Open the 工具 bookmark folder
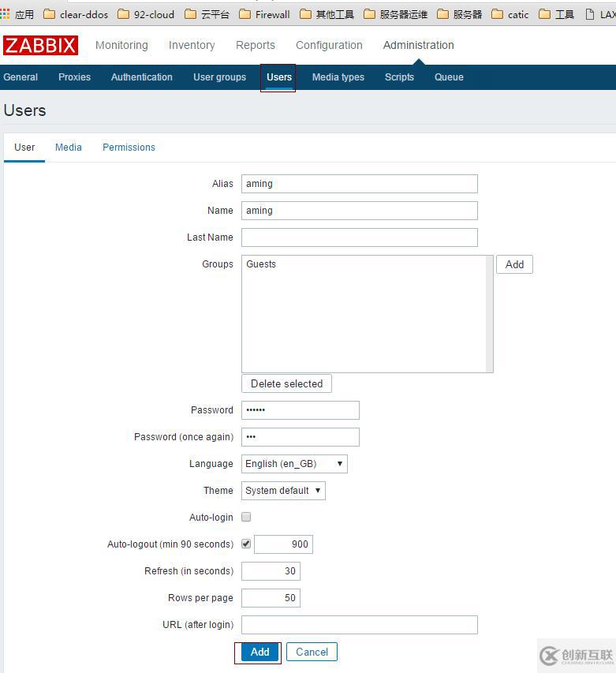Screen dimensions: 616x673 click(x=556, y=14)
